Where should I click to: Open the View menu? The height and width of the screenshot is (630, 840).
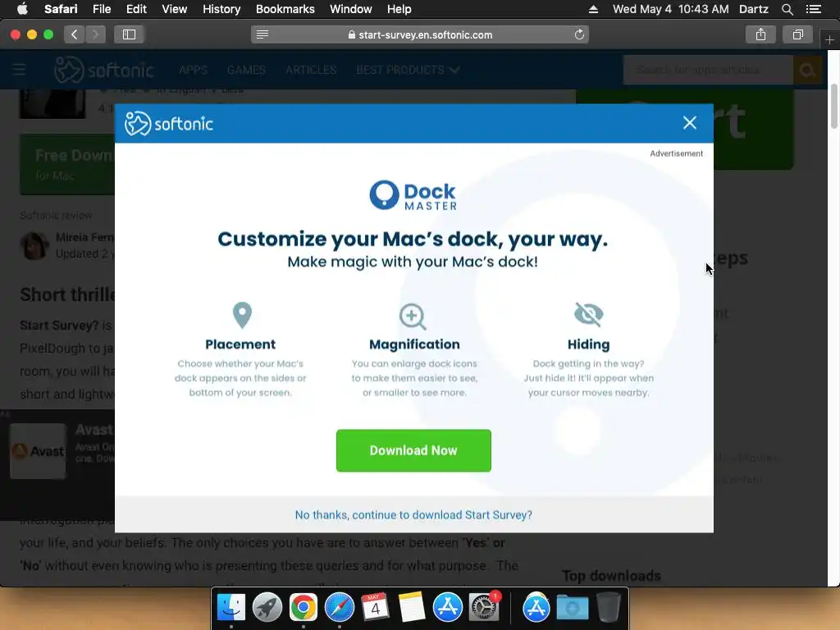(x=174, y=9)
